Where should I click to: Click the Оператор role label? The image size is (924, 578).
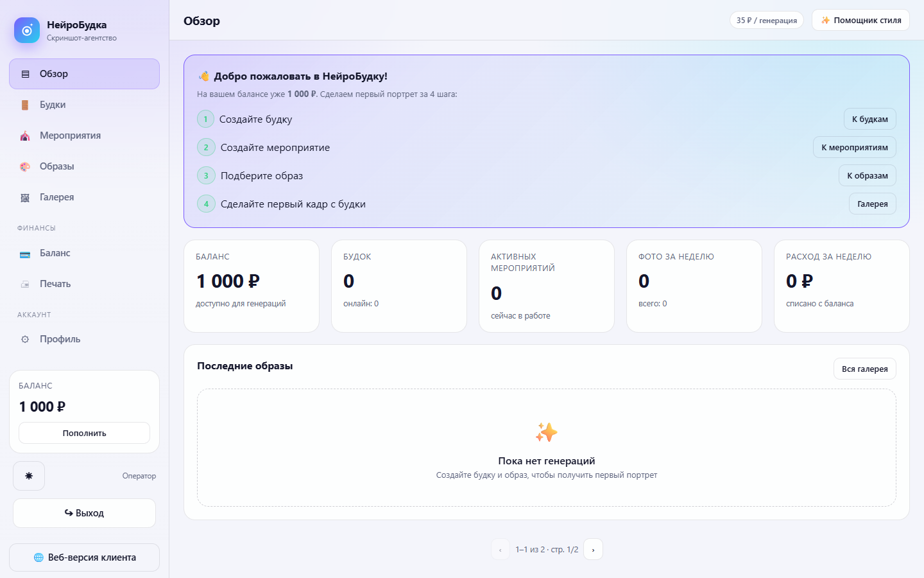click(x=139, y=476)
